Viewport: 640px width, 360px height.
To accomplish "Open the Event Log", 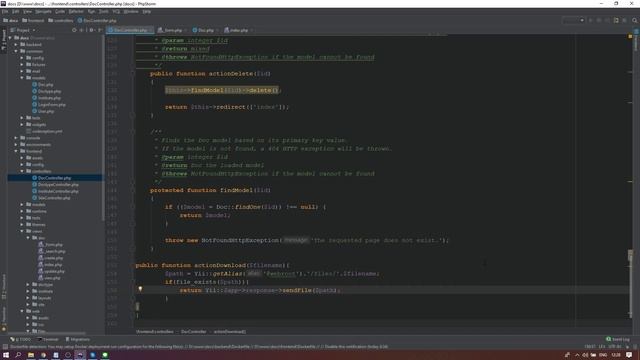I will point(618,339).
